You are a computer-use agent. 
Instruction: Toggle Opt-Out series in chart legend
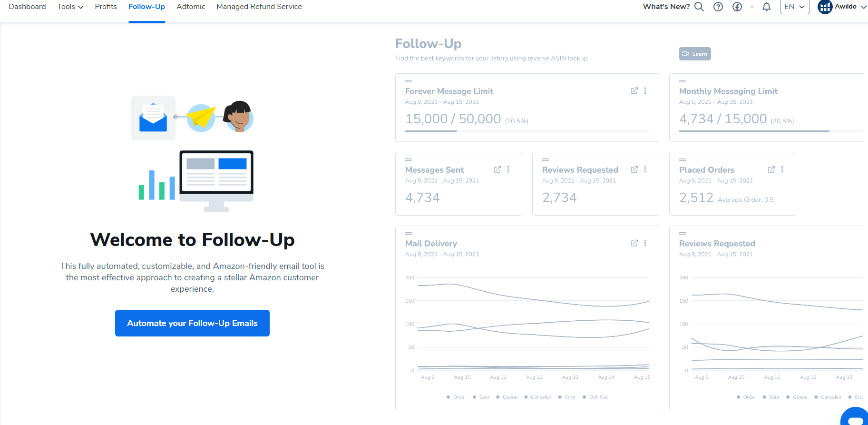click(595, 397)
